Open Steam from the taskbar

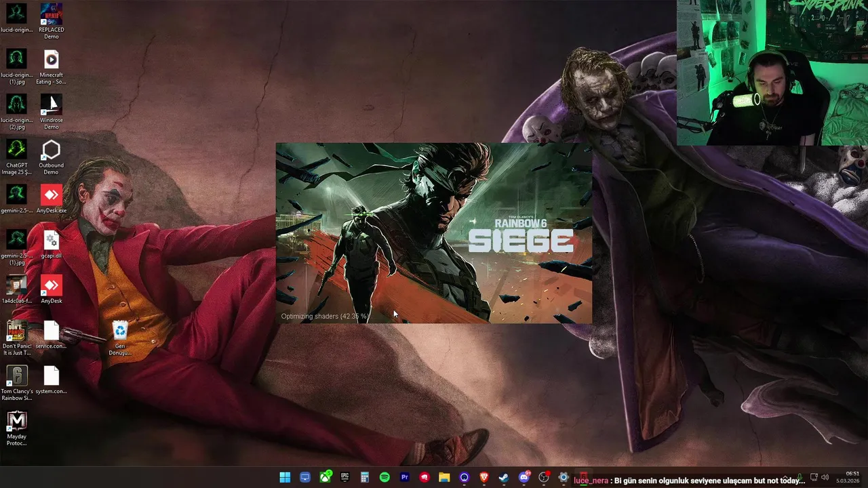point(504,477)
